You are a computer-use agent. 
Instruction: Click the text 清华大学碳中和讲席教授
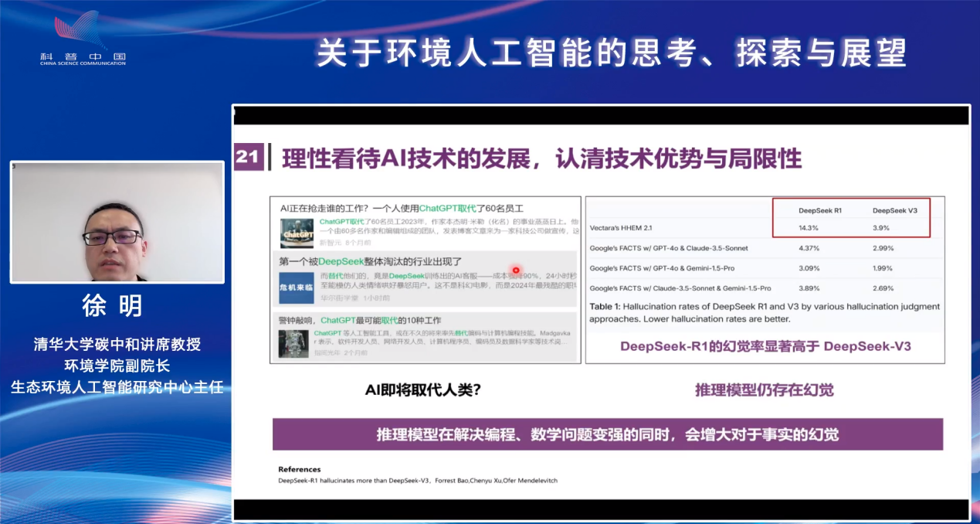point(117,344)
